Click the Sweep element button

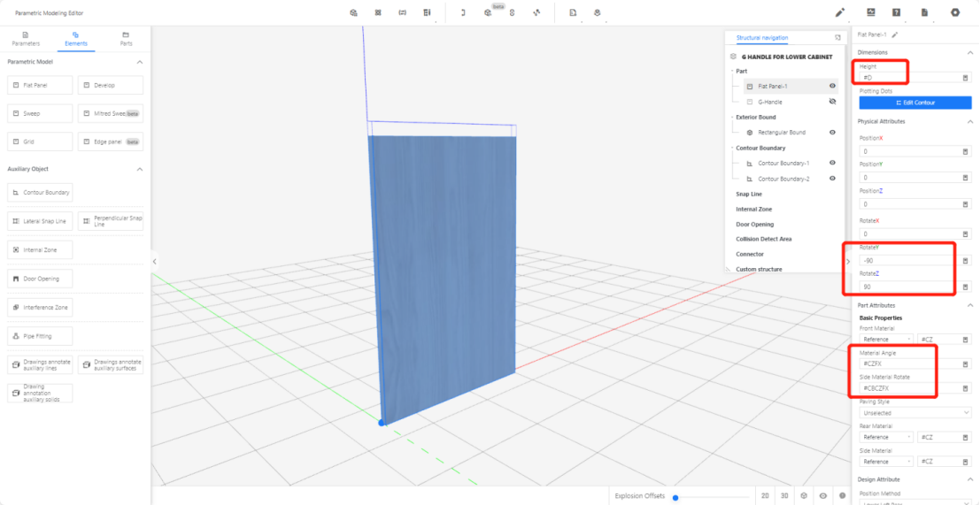[x=40, y=113]
